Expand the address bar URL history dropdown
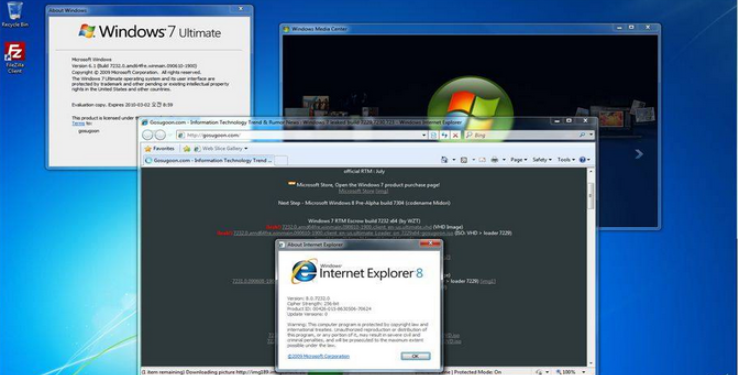This screenshot has width=738, height=375. point(424,135)
